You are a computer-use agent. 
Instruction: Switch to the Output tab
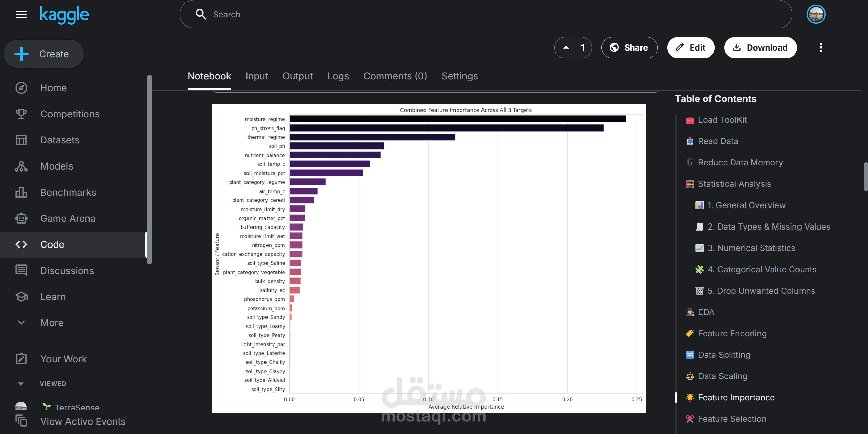(x=297, y=76)
